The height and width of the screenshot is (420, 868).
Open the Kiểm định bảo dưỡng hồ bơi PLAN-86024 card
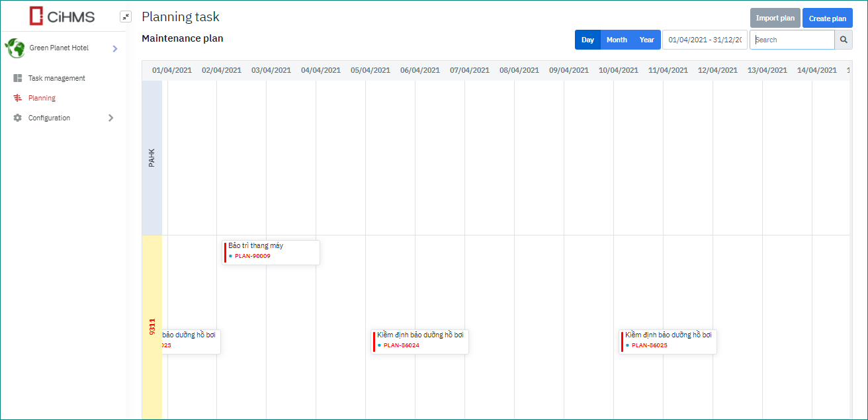(x=419, y=340)
